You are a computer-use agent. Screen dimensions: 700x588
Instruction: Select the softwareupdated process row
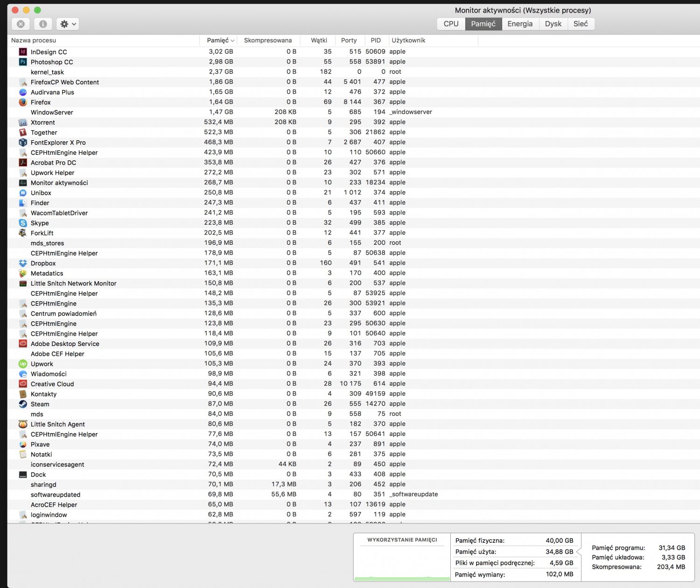354,495
